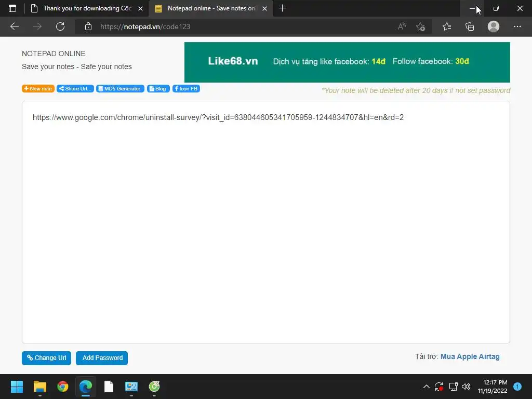This screenshot has height=399, width=532.
Task: Open the Windows Start menu
Action: (x=17, y=387)
